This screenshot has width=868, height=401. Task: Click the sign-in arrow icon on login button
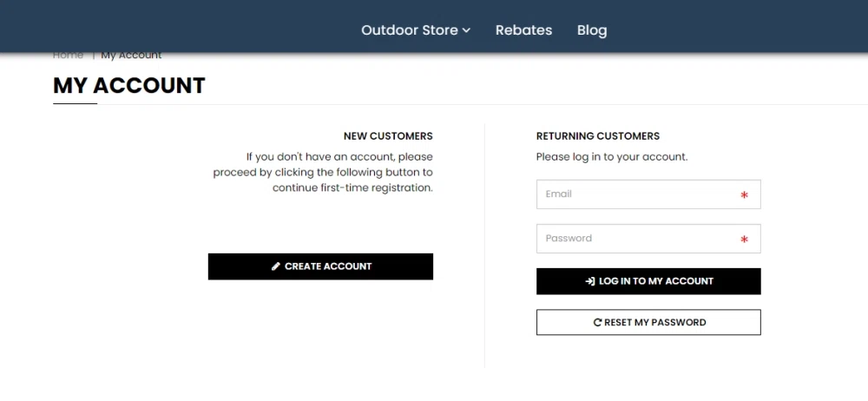point(590,281)
